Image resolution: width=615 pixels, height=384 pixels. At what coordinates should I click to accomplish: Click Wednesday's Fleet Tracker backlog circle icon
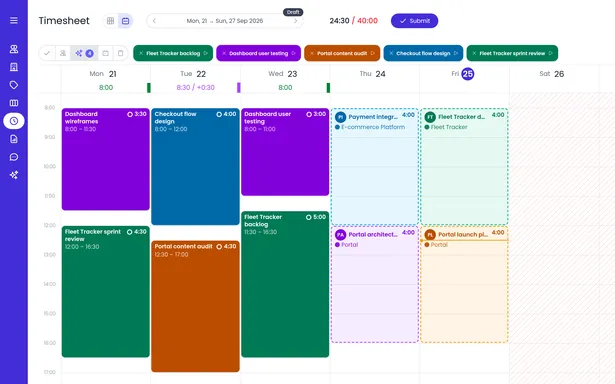click(309, 217)
